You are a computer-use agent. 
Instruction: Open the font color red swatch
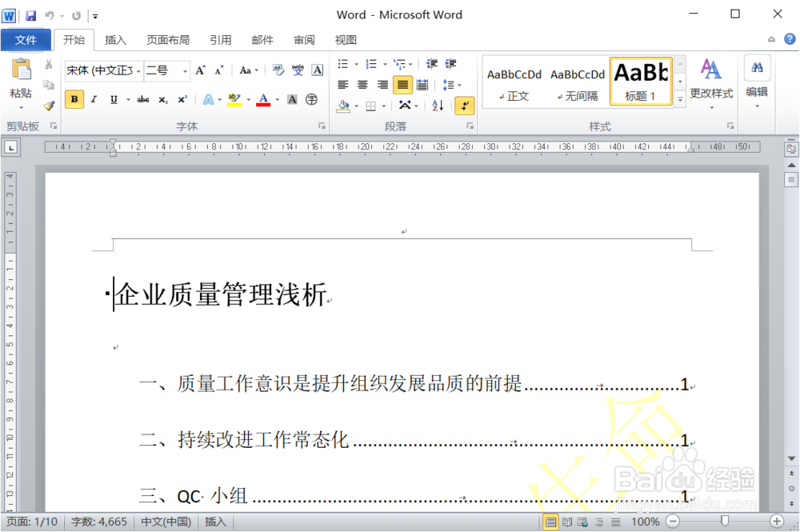click(264, 99)
